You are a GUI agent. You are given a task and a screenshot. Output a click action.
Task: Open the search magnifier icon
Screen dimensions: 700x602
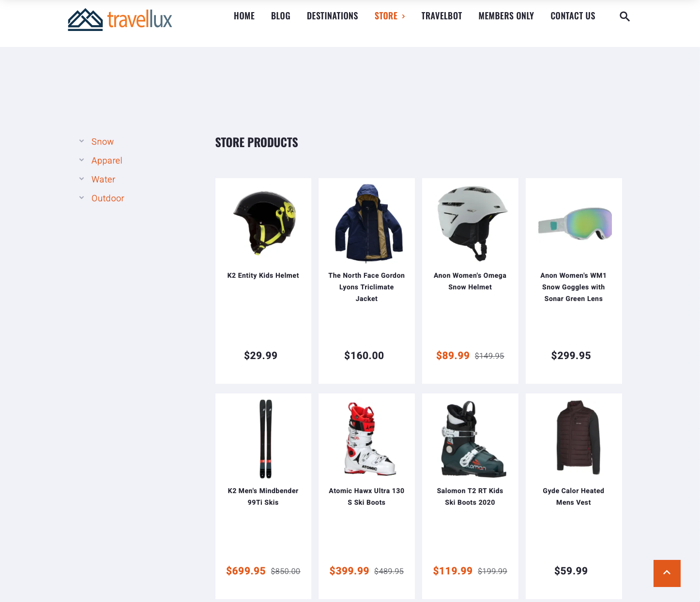pyautogui.click(x=624, y=16)
